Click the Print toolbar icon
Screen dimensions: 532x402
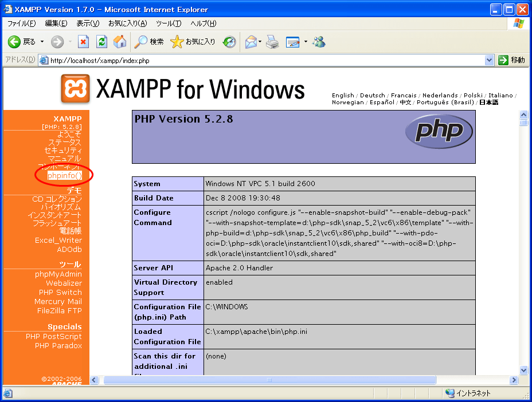point(272,42)
